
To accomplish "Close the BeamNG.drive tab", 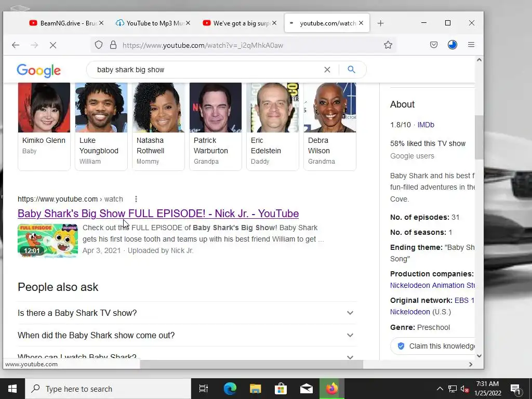I will tap(101, 23).
